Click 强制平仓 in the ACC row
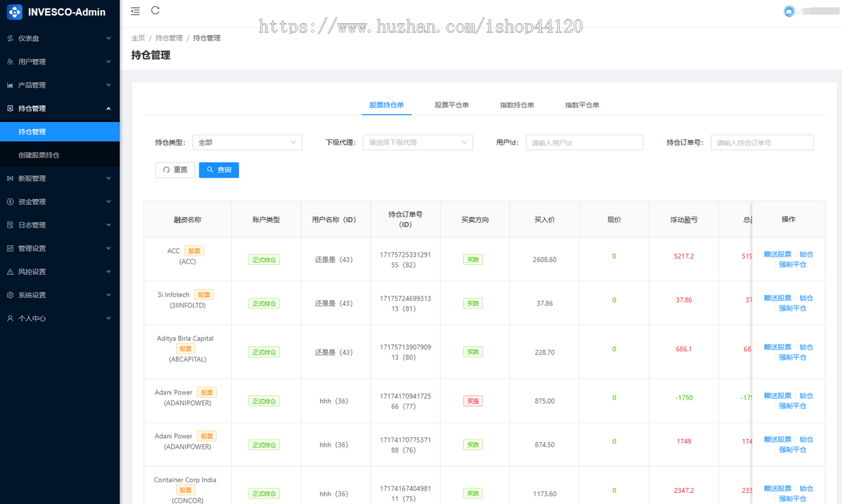 (793, 265)
